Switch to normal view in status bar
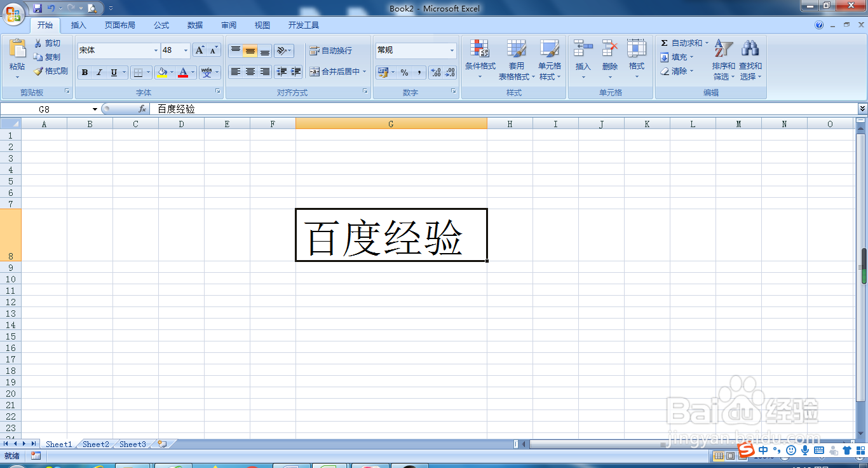This screenshot has width=868, height=468. 719,456
